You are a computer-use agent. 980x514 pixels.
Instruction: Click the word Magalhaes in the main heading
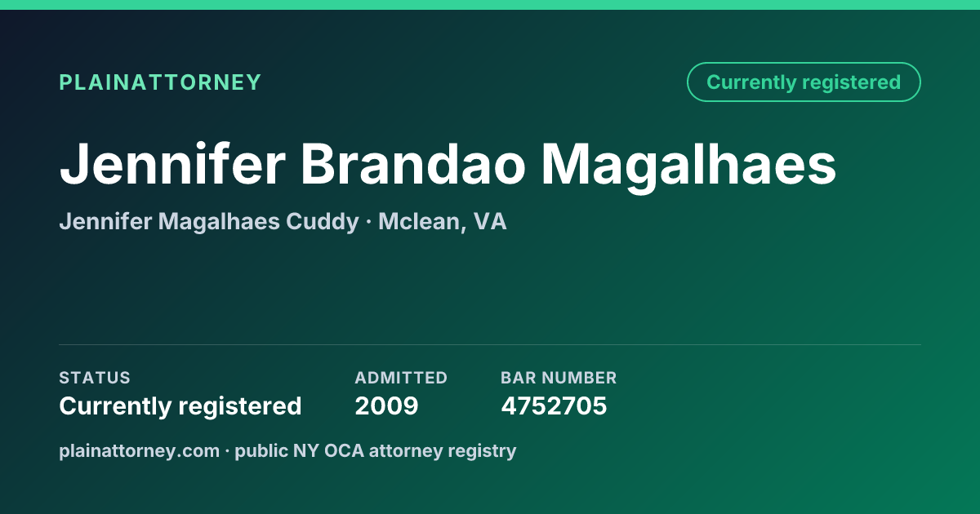tap(688, 166)
